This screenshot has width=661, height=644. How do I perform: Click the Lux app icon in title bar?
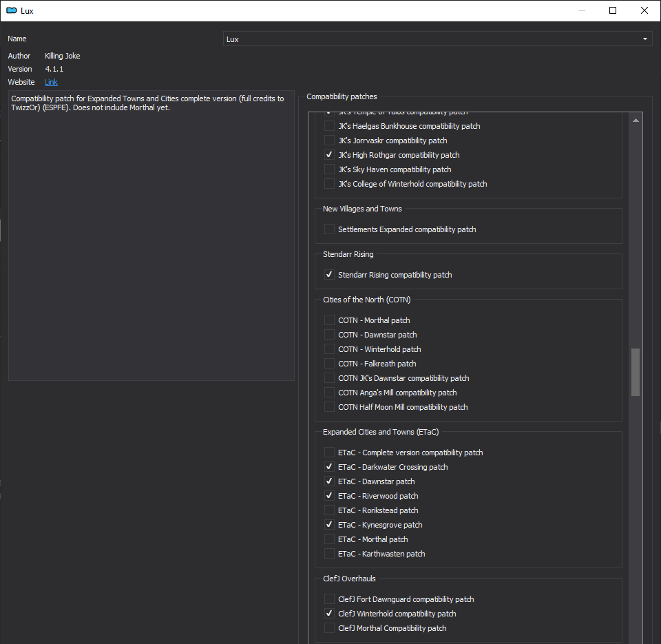point(12,10)
